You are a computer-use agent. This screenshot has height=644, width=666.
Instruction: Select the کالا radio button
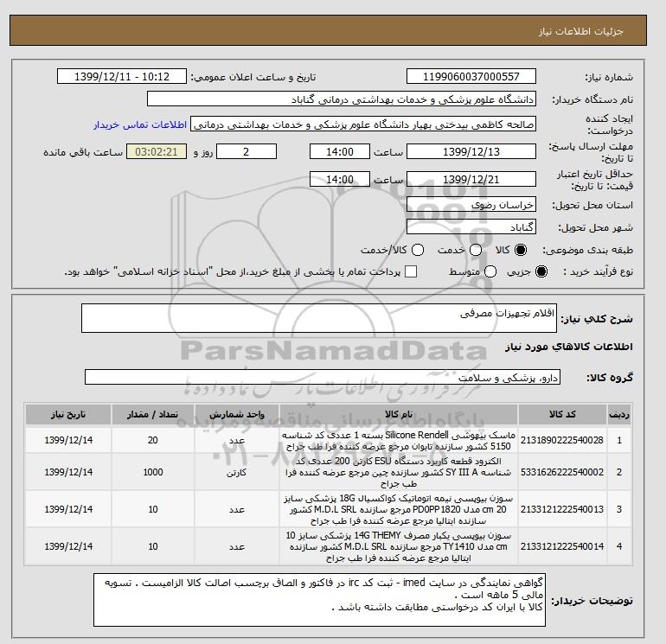(521, 250)
